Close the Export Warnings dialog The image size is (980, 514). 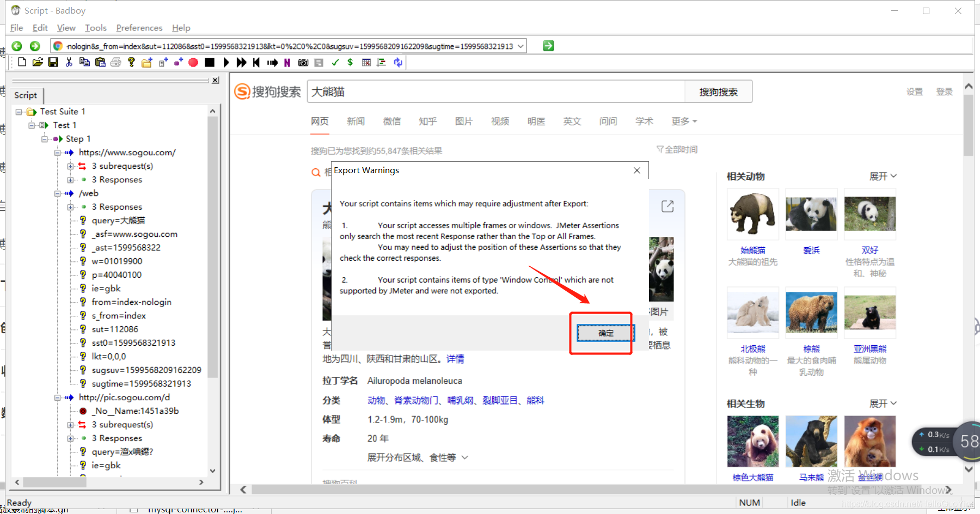click(x=637, y=170)
